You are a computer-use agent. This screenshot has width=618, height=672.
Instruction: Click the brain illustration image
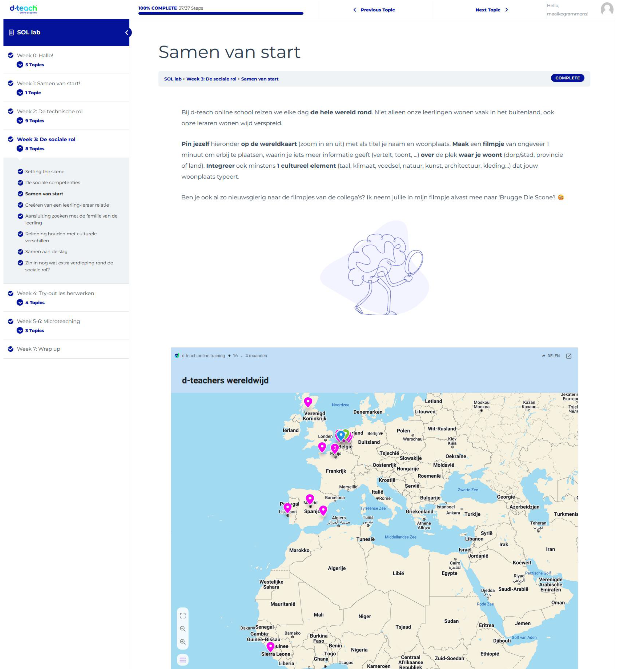[375, 268]
